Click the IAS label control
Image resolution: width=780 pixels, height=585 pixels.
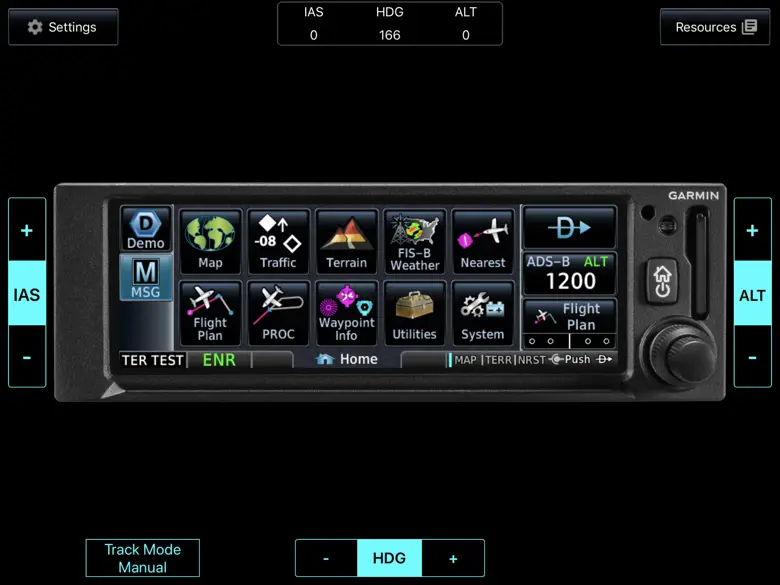(x=27, y=294)
